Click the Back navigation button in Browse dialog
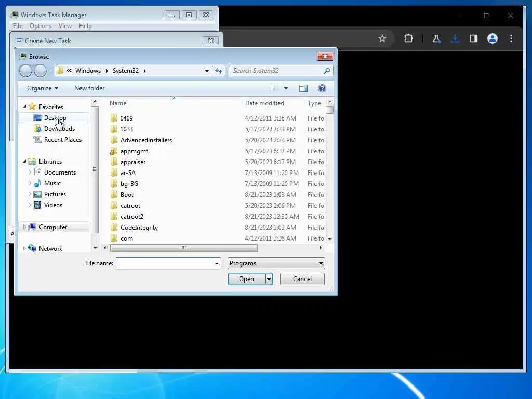Viewport: 532px width, 399px height. (25, 71)
